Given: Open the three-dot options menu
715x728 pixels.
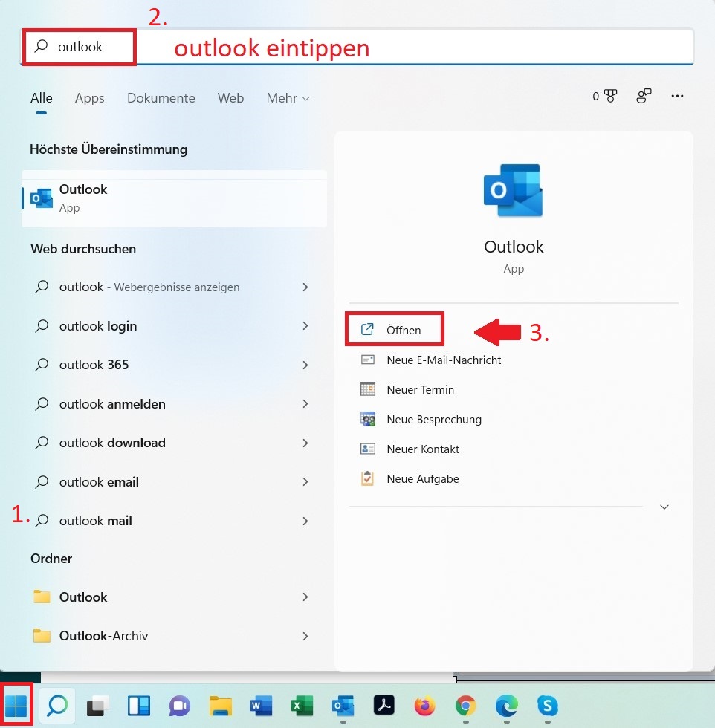Looking at the screenshot, I should (677, 96).
